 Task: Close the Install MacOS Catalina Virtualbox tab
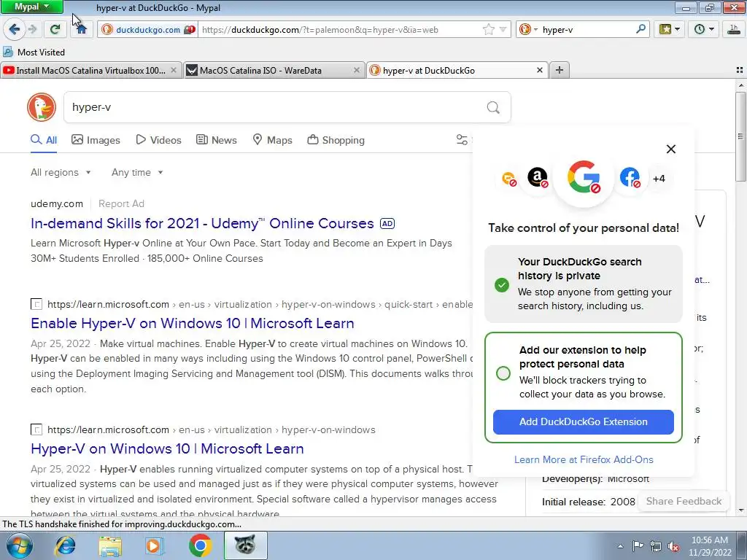tap(174, 70)
